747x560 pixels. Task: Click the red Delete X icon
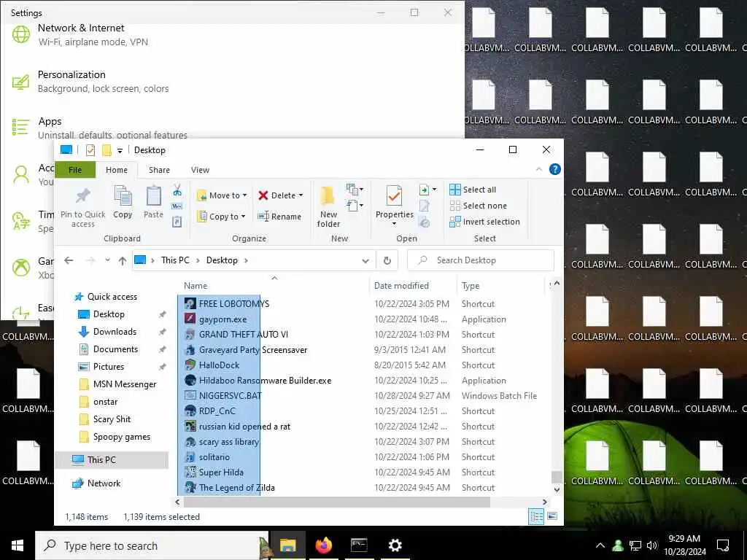pyautogui.click(x=263, y=195)
